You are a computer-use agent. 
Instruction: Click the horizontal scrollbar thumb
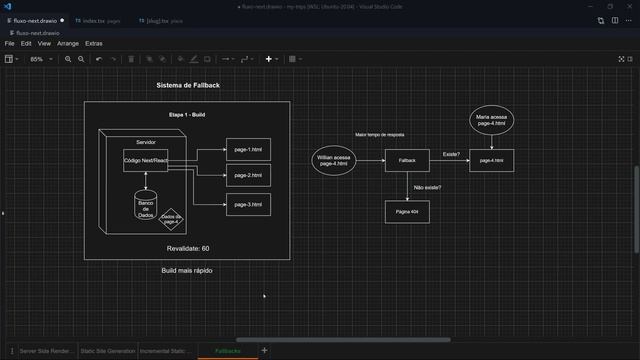pyautogui.click(x=343, y=340)
